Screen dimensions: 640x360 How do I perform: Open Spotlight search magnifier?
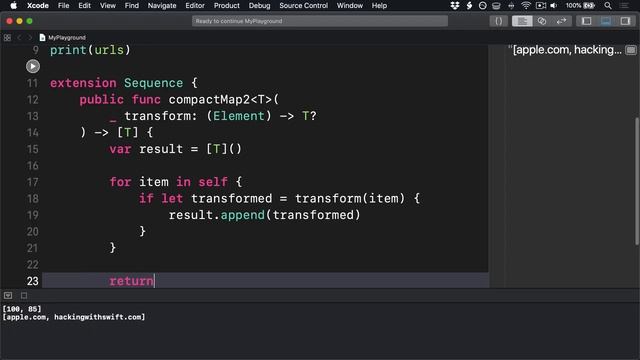[608, 6]
